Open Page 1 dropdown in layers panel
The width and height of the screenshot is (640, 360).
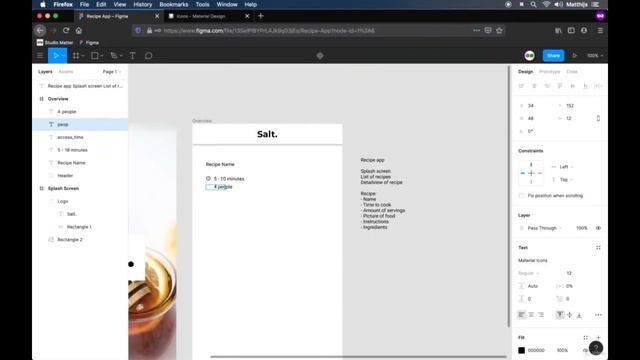point(112,71)
